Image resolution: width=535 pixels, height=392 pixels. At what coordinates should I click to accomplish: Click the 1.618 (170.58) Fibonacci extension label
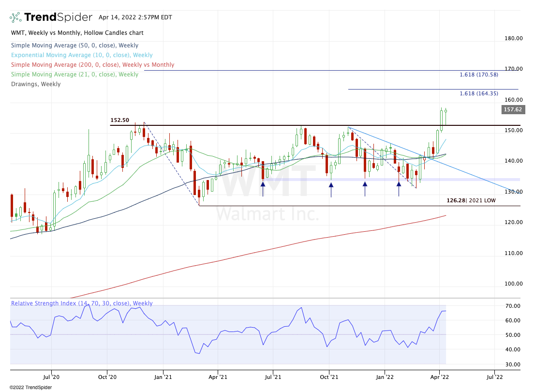(479, 75)
